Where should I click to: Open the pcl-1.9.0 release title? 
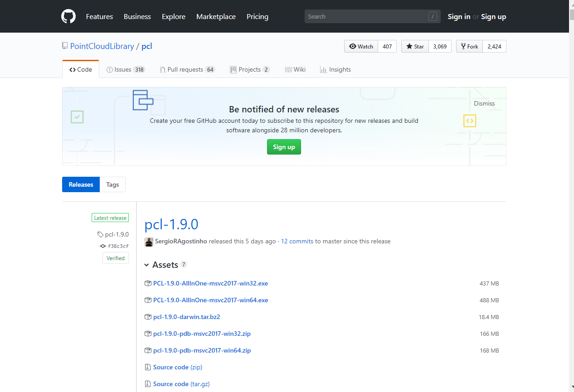coord(171,224)
